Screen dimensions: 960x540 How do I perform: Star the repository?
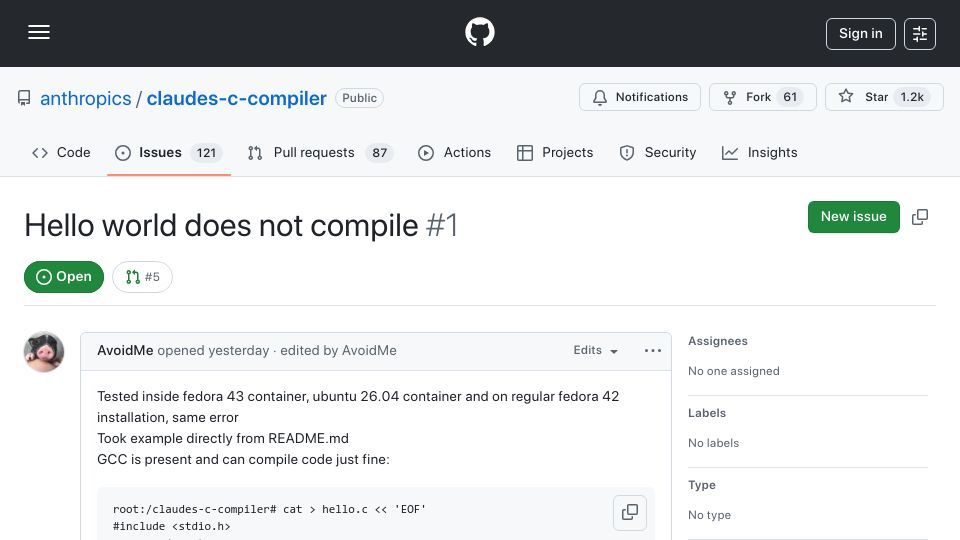tap(884, 97)
